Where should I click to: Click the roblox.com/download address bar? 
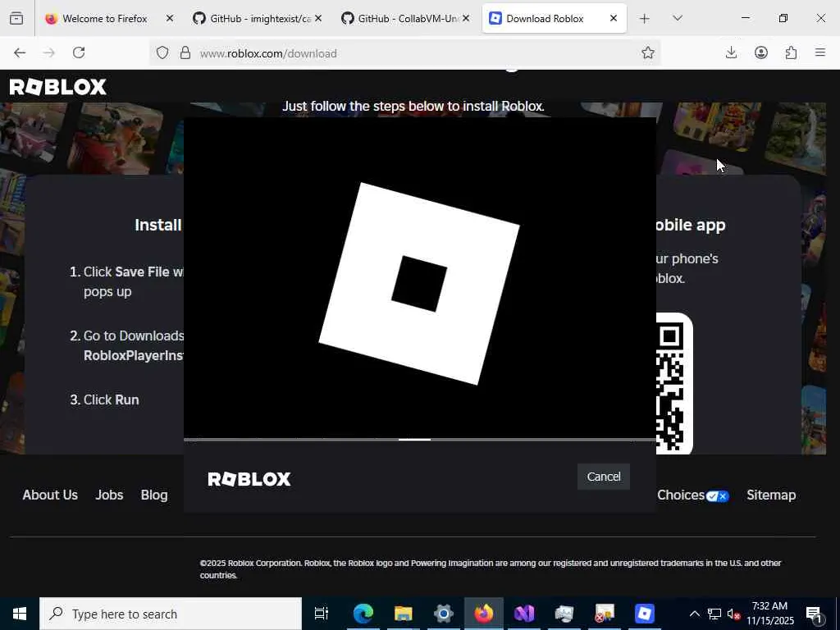point(407,53)
